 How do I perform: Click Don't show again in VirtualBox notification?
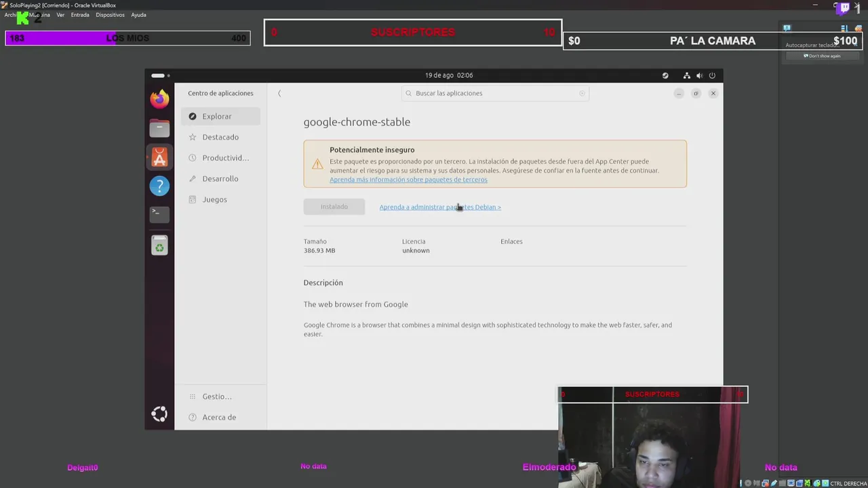click(822, 56)
